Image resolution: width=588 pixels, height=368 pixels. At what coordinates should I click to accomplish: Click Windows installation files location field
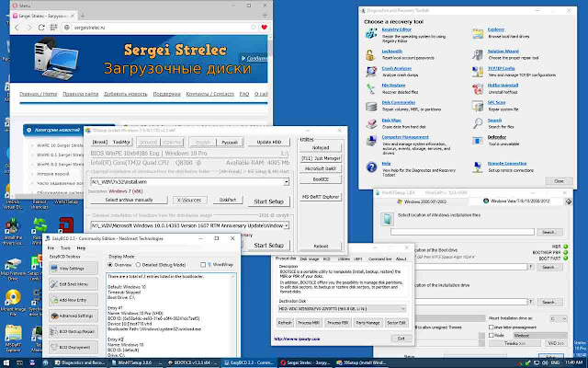462,232
